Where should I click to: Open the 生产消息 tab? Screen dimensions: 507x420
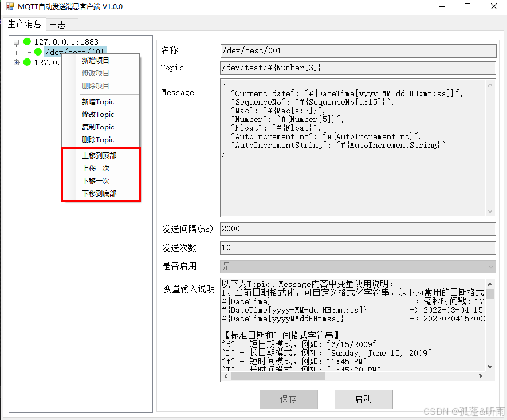[x=25, y=24]
